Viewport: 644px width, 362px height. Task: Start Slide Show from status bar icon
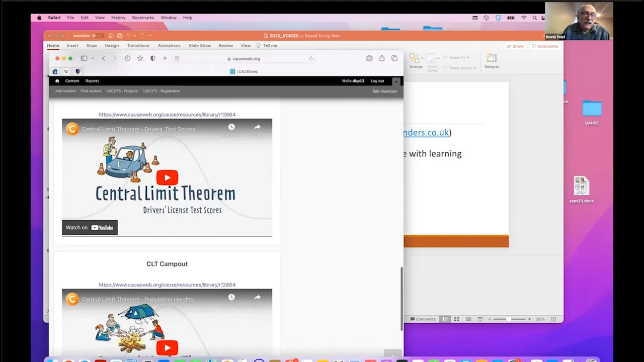pyautogui.click(x=480, y=319)
